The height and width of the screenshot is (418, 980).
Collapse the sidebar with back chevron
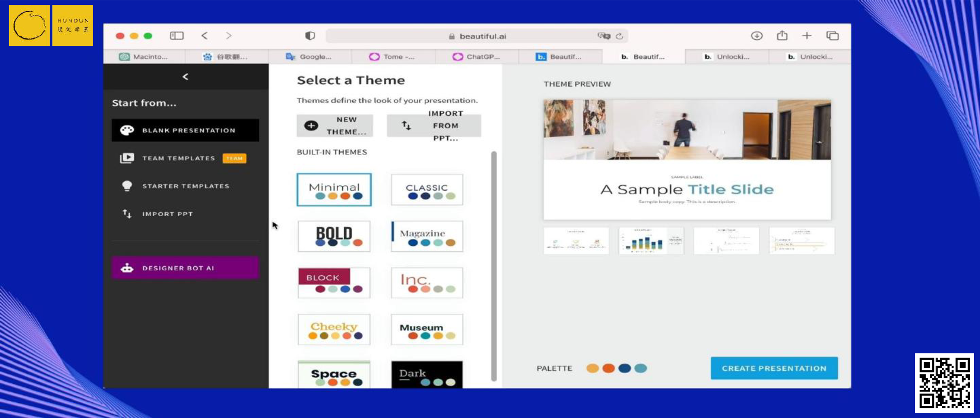(x=185, y=77)
